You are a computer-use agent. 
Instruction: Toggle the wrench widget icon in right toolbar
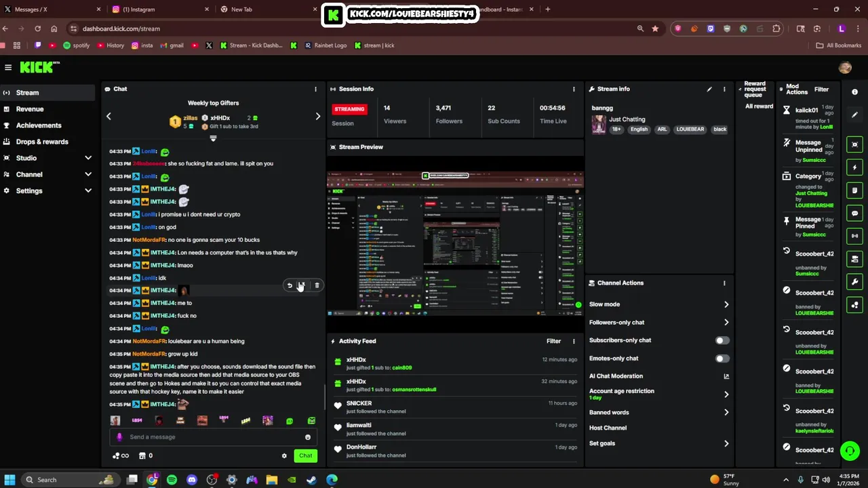pos(854,282)
